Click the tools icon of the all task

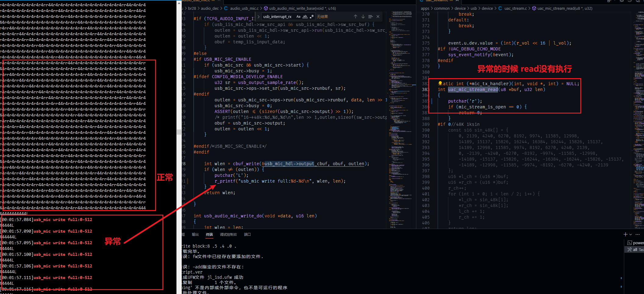point(630,249)
